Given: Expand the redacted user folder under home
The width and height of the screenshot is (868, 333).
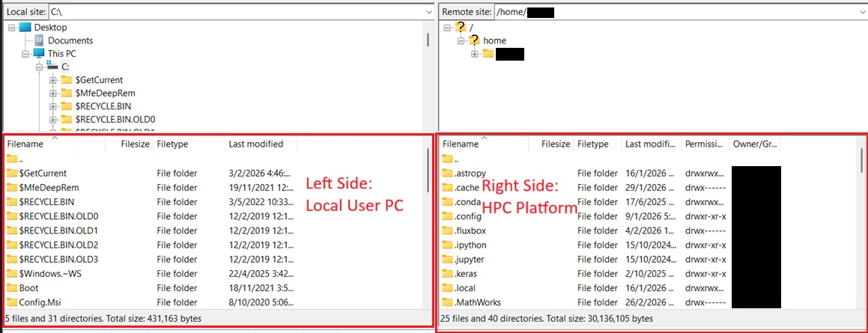Looking at the screenshot, I should click(x=474, y=54).
